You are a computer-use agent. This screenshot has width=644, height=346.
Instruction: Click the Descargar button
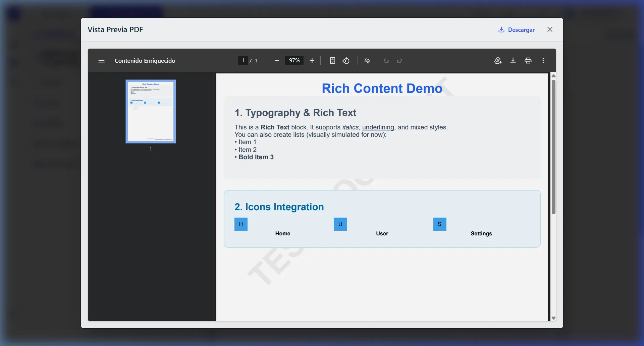pos(517,30)
